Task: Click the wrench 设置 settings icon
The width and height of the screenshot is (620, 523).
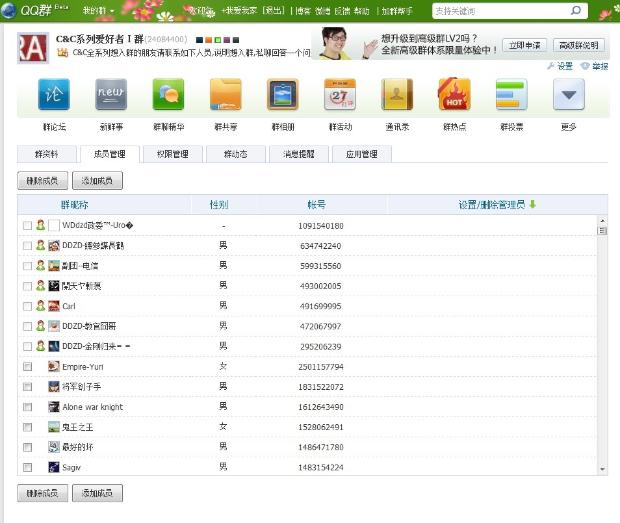Action: pos(550,66)
